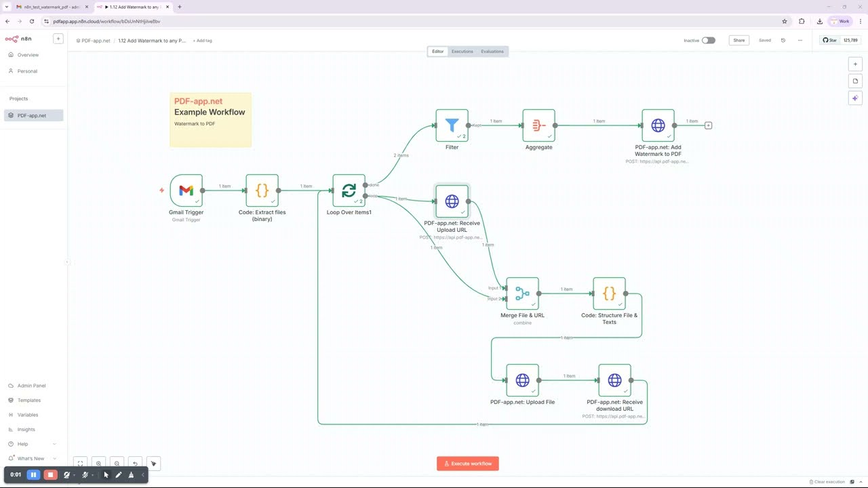
Task: Open workflow history
Action: point(783,40)
